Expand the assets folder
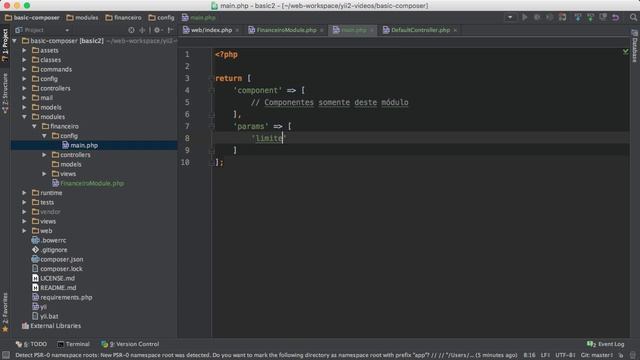The image size is (640, 360). click(x=24, y=50)
